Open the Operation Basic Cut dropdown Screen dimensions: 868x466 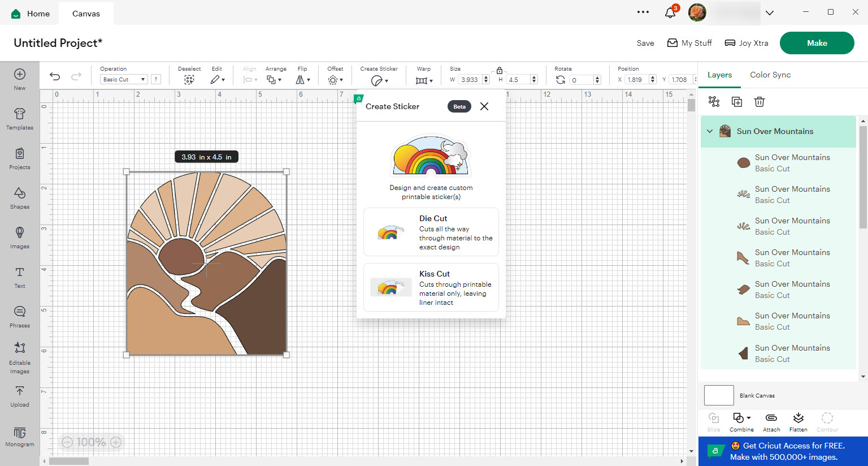coord(123,79)
